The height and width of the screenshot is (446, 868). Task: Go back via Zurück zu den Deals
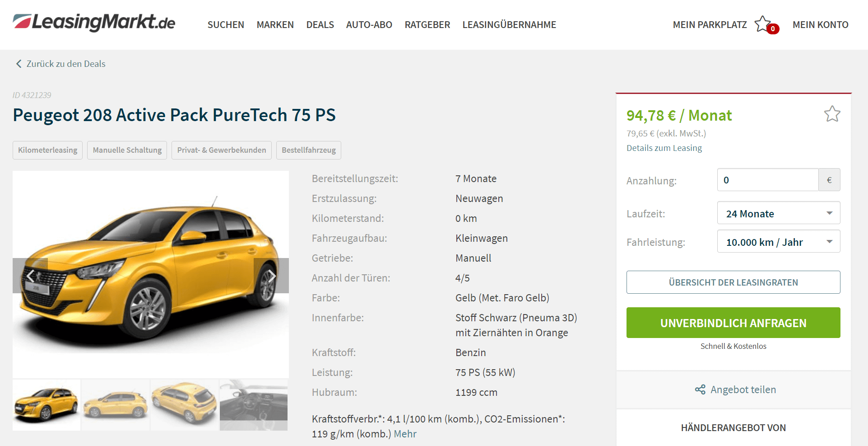pyautogui.click(x=66, y=64)
